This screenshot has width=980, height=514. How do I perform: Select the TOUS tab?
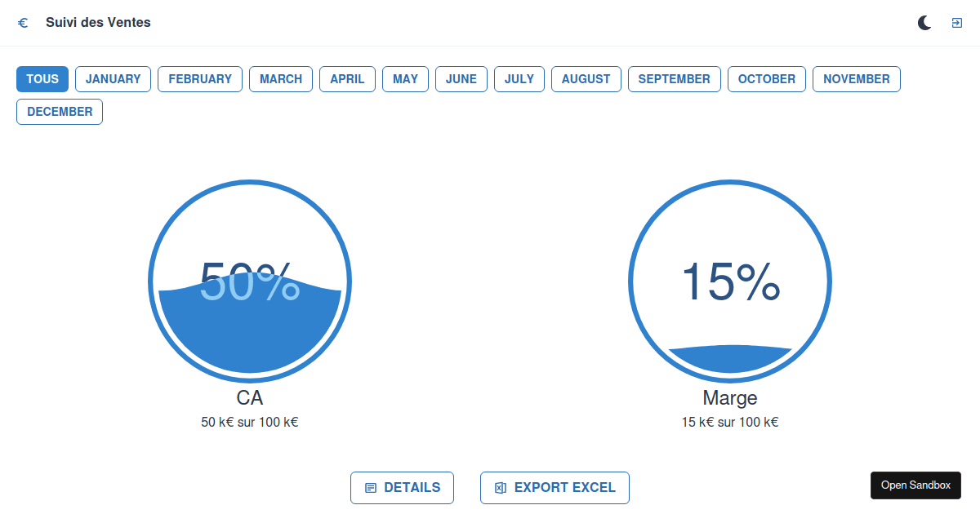[x=42, y=78]
